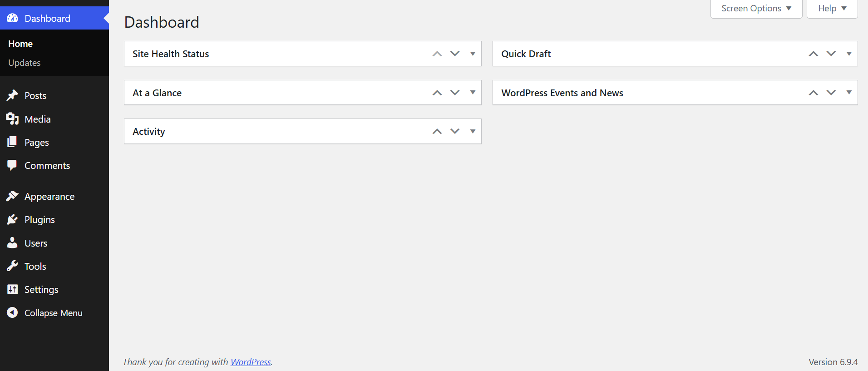The height and width of the screenshot is (371, 868).
Task: Move WordPress Events and News up
Action: point(814,93)
